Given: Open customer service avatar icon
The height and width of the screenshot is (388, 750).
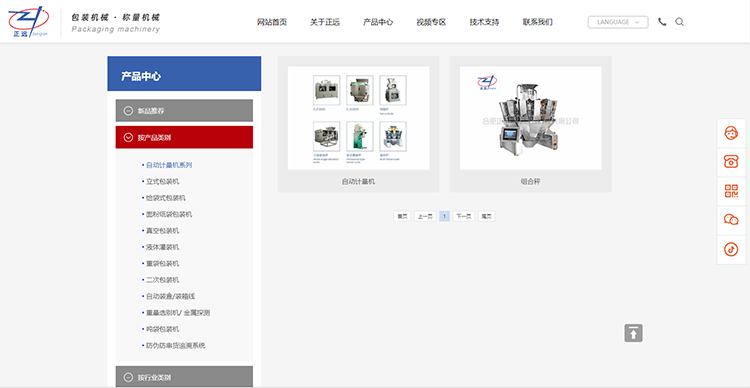Looking at the screenshot, I should point(731,133).
